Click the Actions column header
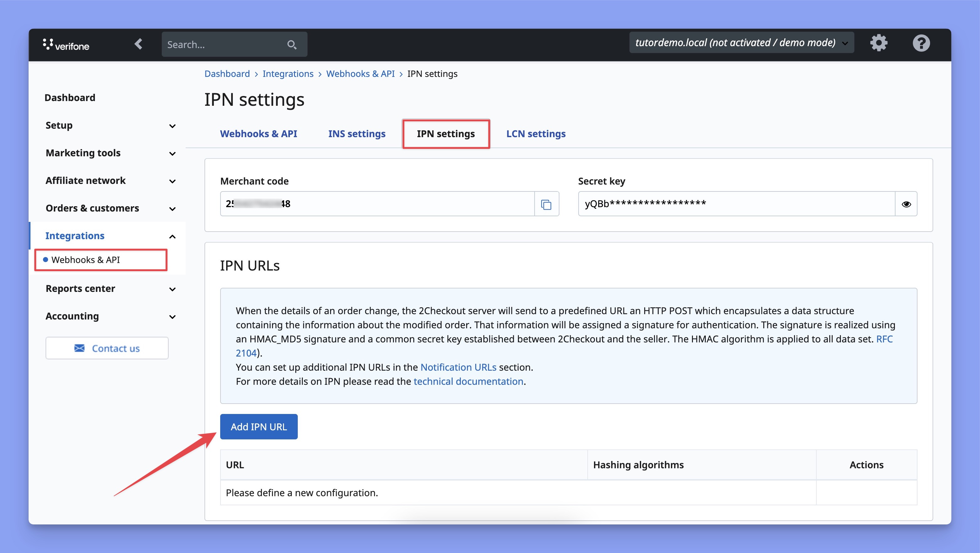Image resolution: width=980 pixels, height=553 pixels. pos(866,465)
